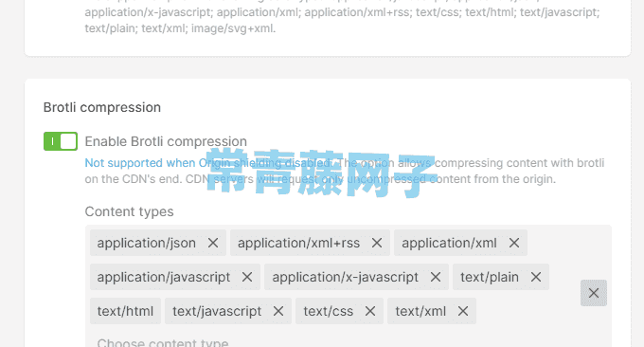Open the Origin shielding disabled note link
Image resolution: width=644 pixels, height=347 pixels.
(x=208, y=163)
